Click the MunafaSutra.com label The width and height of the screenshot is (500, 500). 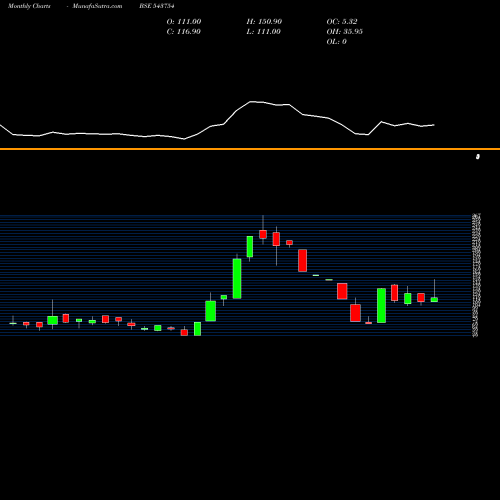(x=97, y=6)
